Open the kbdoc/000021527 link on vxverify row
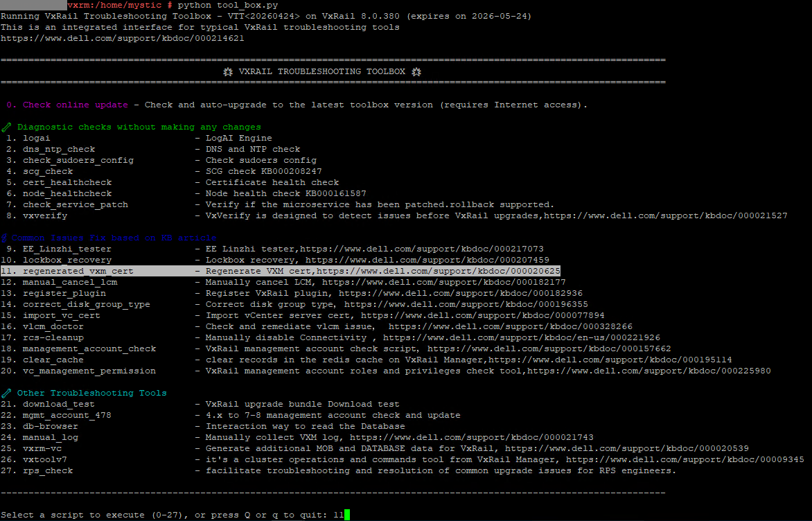Screen dimensions: 812x521 [x=665, y=215]
